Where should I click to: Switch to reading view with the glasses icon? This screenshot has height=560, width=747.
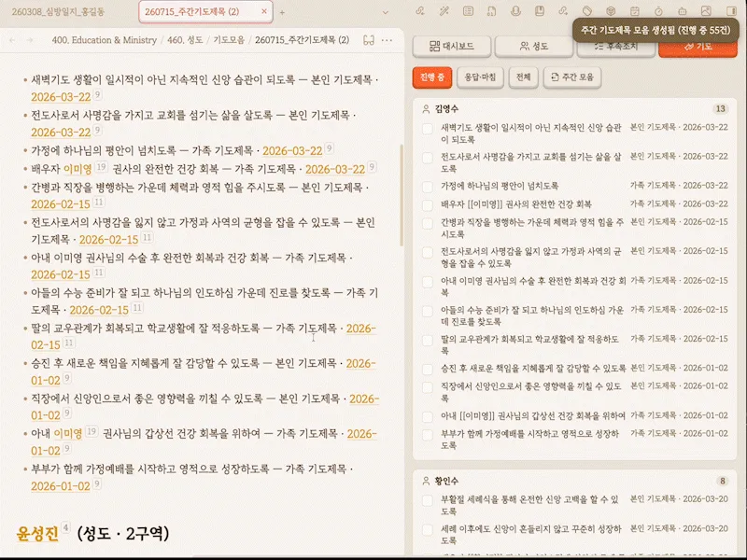pyautogui.click(x=369, y=40)
